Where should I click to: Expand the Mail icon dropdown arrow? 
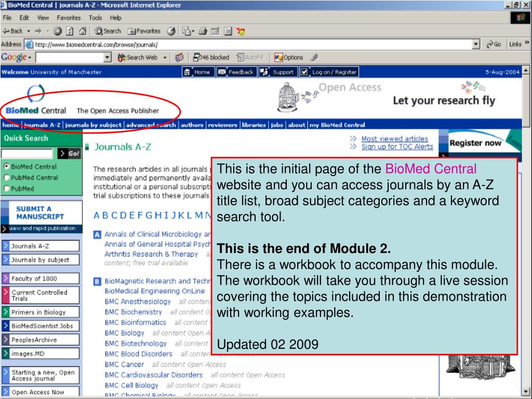(193, 31)
